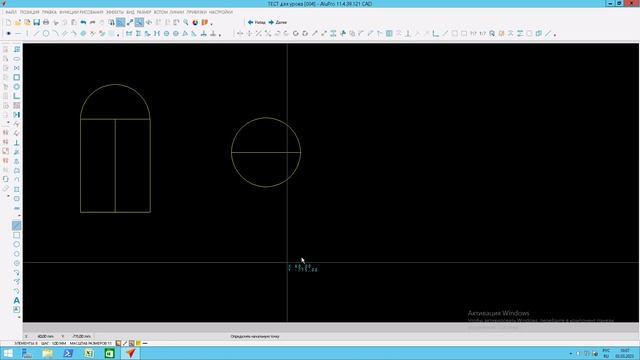Click the magnifier zoom icon
The image size is (640, 360).
pos(186,22)
